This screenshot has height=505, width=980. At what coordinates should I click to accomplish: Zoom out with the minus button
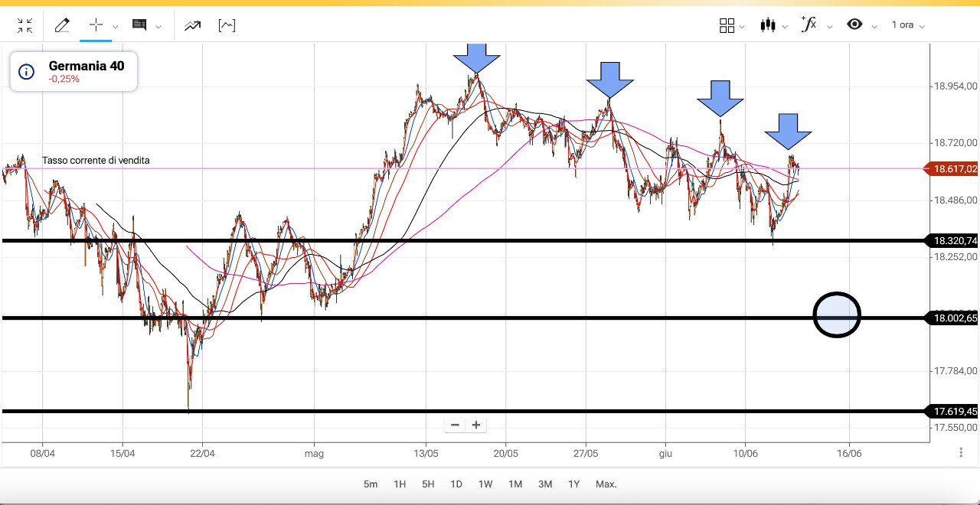pyautogui.click(x=455, y=425)
